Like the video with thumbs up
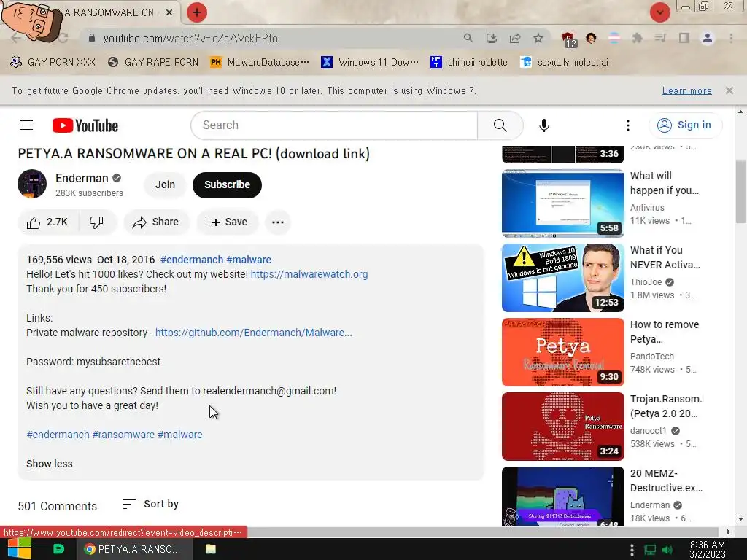747x560 pixels. click(47, 222)
